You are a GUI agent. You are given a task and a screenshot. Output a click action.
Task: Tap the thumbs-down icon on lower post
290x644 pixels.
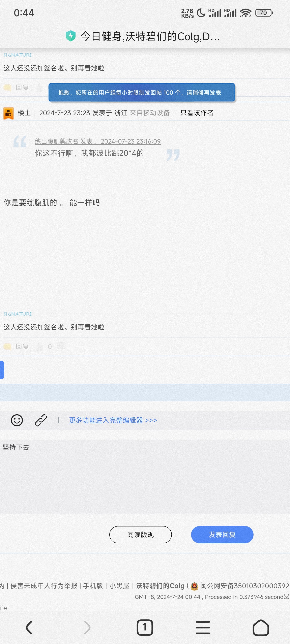[61, 346]
